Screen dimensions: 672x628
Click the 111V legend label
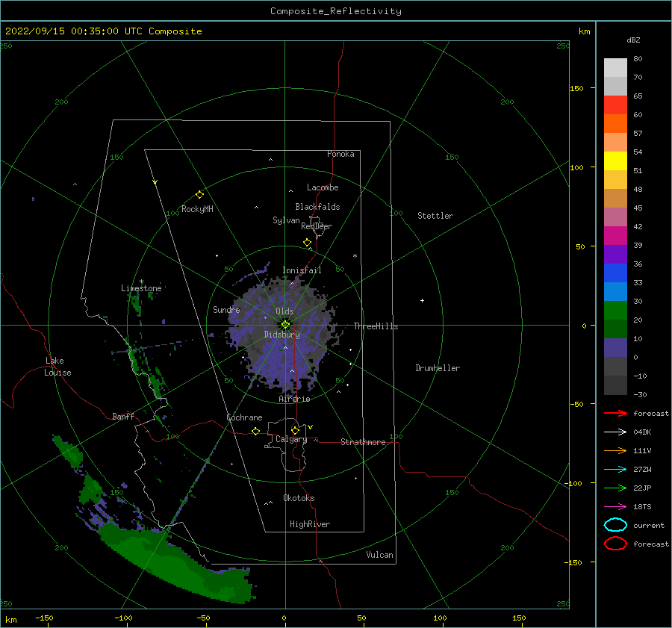click(642, 450)
